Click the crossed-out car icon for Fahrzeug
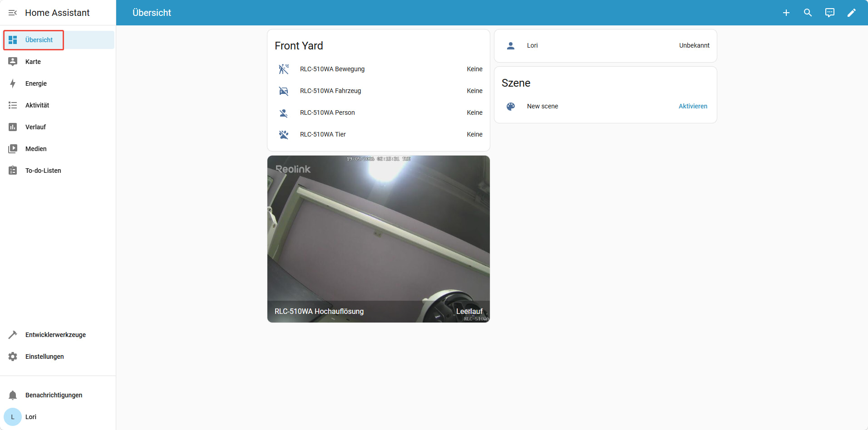This screenshot has width=868, height=430. 284,91
